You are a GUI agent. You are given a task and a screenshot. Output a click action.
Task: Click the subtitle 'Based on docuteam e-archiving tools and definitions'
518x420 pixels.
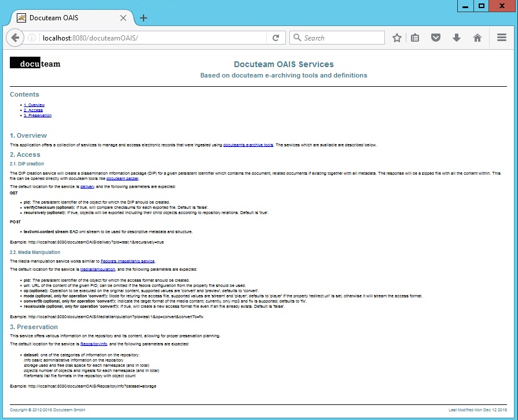(284, 75)
